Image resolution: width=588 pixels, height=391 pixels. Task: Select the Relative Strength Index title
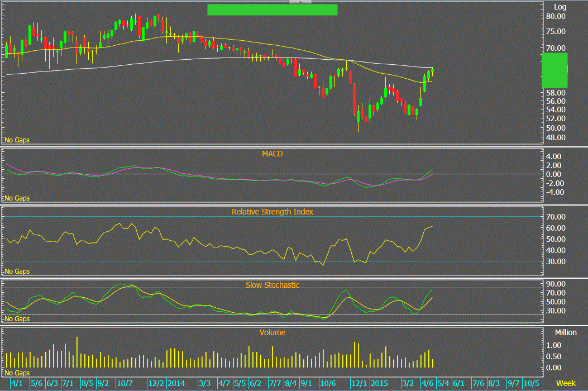pos(273,212)
